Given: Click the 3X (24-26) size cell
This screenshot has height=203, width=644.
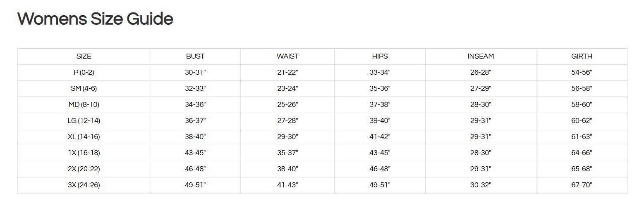Looking at the screenshot, I should [x=84, y=185].
